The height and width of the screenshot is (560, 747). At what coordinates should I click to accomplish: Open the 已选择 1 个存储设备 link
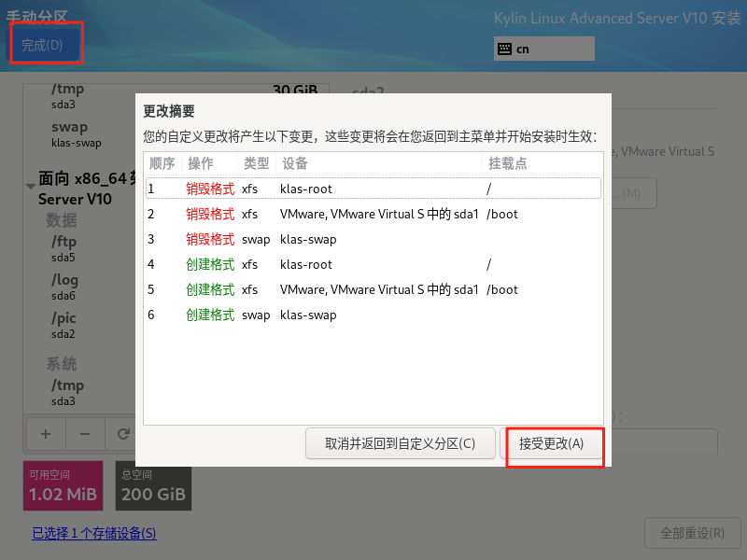pyautogui.click(x=93, y=534)
